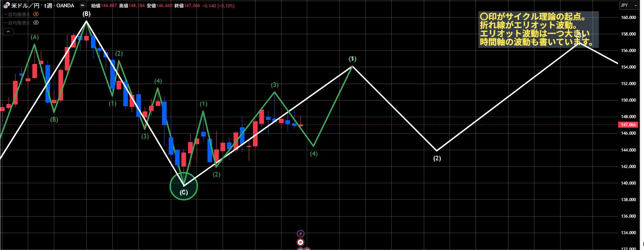Image resolution: width=644 pixels, height=250 pixels.
Task: Select the white (B) wave label at peak
Action: 86,14
